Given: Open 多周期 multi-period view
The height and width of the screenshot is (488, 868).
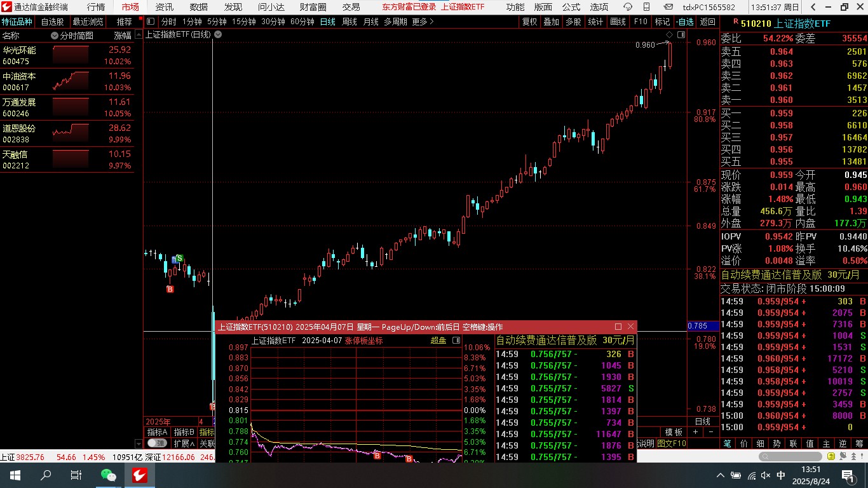Looking at the screenshot, I should coord(395,22).
